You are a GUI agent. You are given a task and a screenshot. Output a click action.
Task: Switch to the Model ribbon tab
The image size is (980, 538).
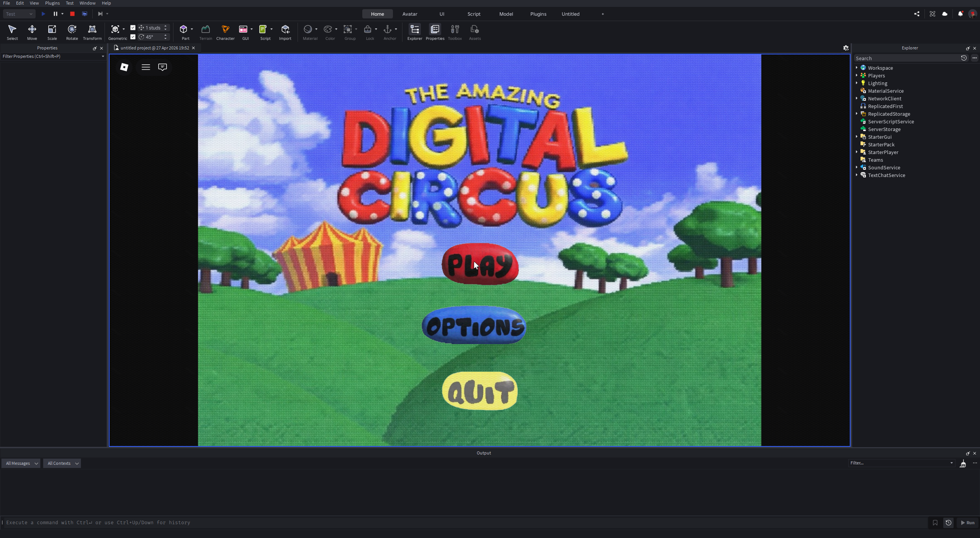[x=506, y=14]
